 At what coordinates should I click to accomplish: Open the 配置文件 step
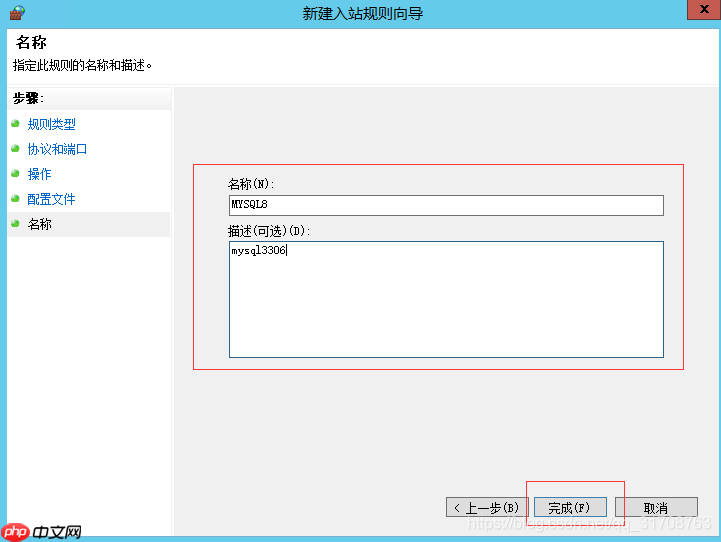coord(51,199)
